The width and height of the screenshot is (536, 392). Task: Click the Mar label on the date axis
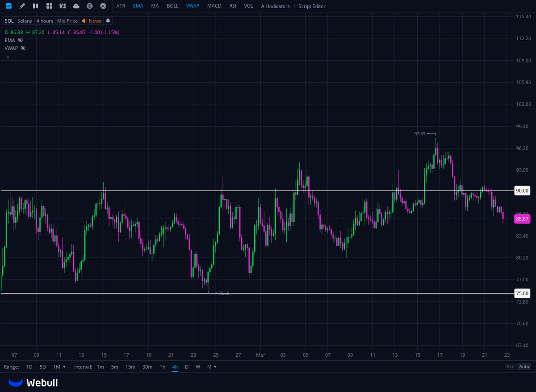tap(260, 355)
